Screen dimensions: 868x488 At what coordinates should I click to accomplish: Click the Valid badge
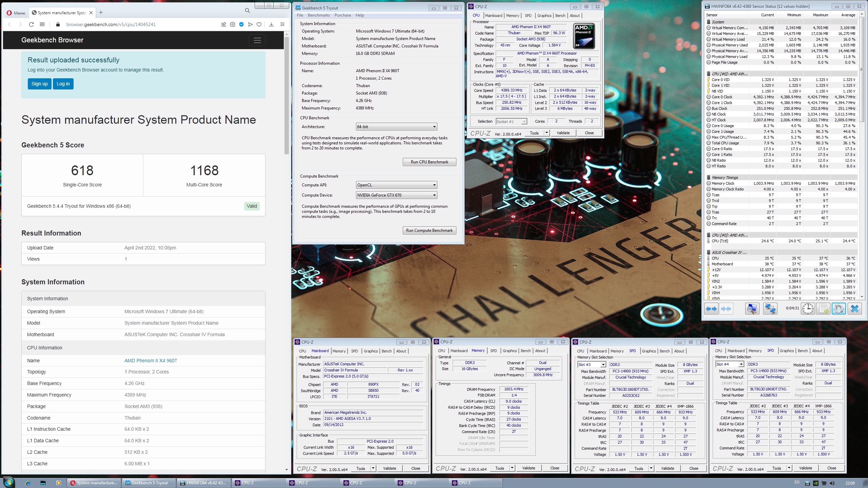[x=252, y=206]
